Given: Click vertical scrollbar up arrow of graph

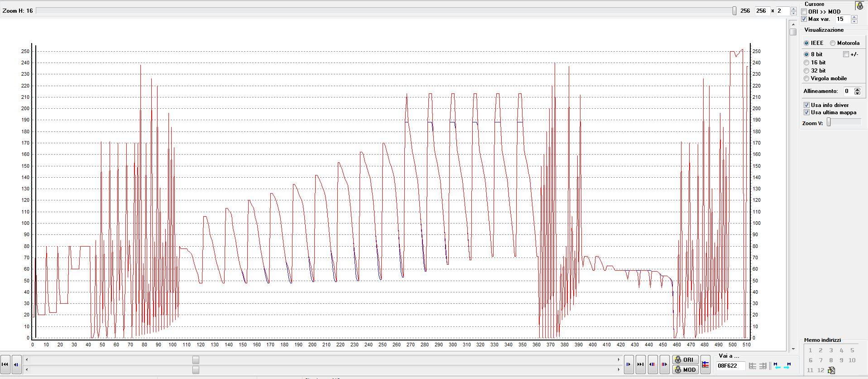Looking at the screenshot, I should click(793, 24).
